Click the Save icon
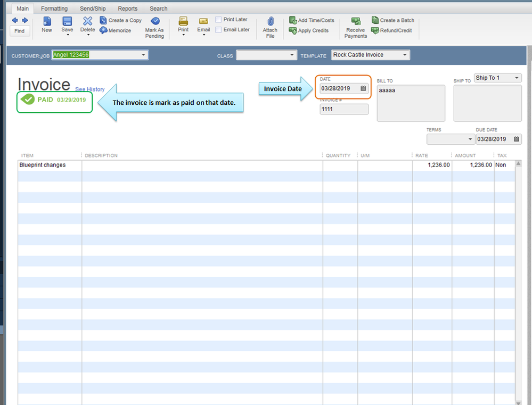This screenshot has width=532, height=405. pos(67,21)
